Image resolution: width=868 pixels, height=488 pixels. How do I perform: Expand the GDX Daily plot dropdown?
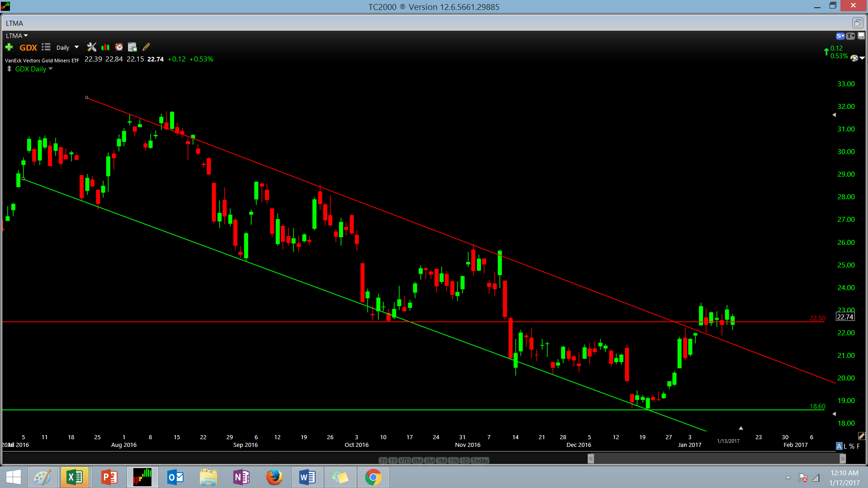click(51, 69)
